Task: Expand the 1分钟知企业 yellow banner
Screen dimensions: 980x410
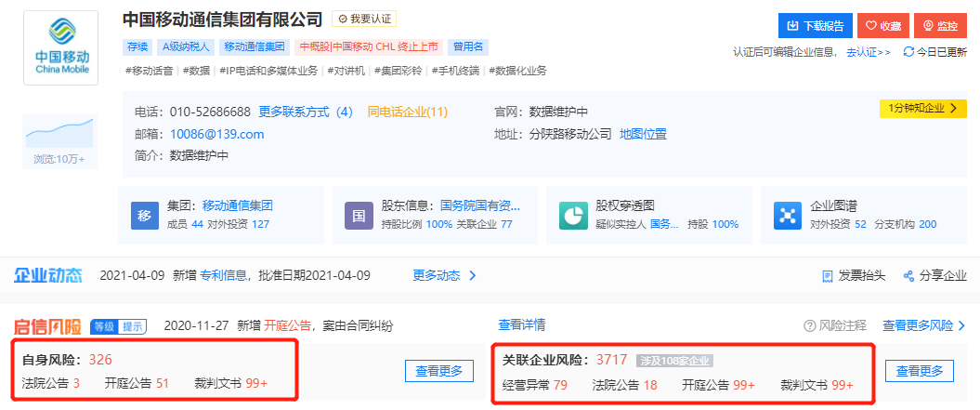Action: (x=923, y=108)
